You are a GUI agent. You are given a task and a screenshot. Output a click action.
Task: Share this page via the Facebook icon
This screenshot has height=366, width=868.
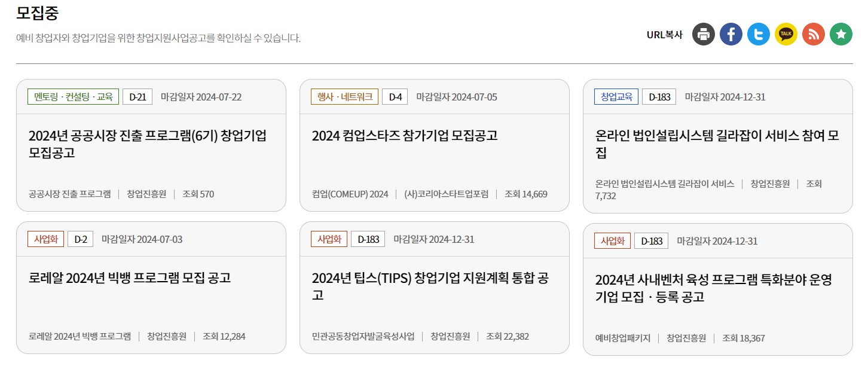pos(731,34)
